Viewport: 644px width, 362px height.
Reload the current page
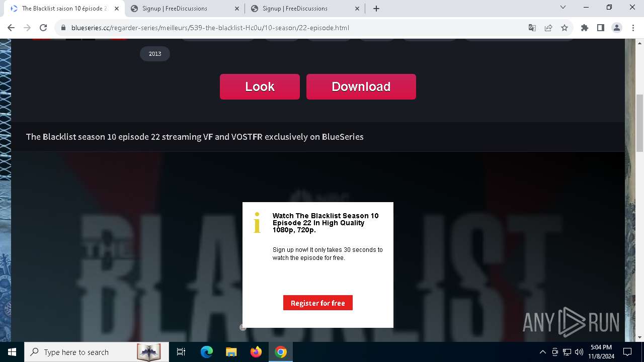pos(43,28)
